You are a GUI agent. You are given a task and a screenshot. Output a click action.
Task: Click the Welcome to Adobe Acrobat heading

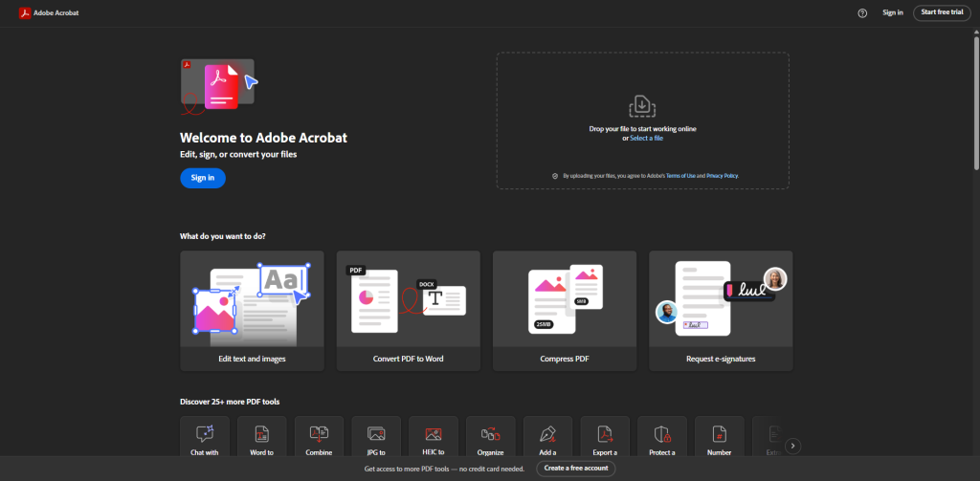coord(264,138)
